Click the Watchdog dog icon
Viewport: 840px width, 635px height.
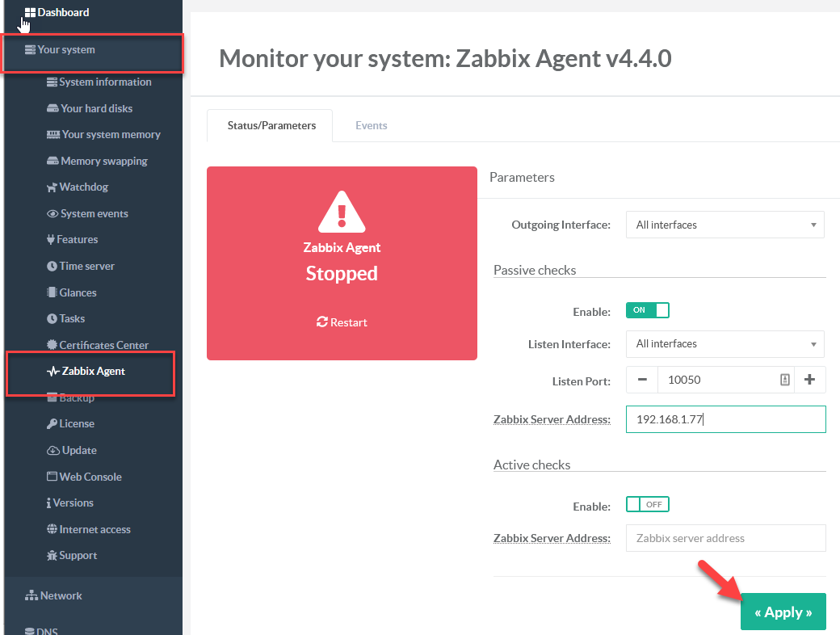pyautogui.click(x=52, y=187)
